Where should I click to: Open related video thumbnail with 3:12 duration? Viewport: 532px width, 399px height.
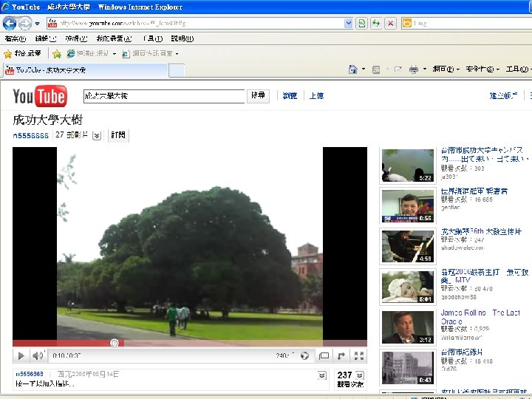coord(407,327)
